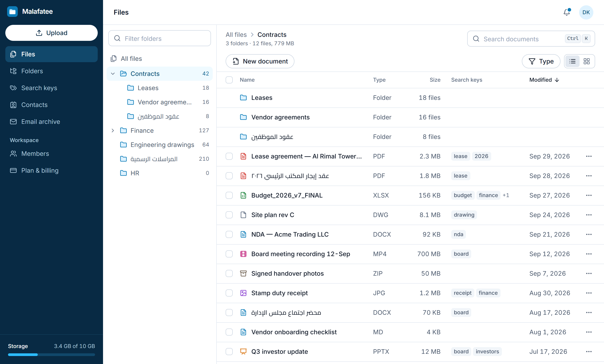The image size is (604, 364).
Task: Collapse the Contracts folder tree
Action: click(113, 74)
